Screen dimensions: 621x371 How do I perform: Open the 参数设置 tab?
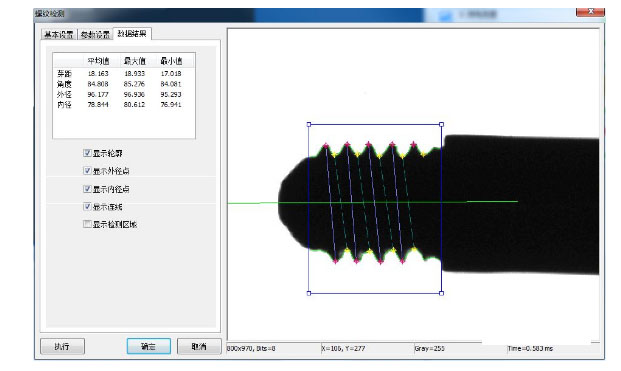(95, 35)
